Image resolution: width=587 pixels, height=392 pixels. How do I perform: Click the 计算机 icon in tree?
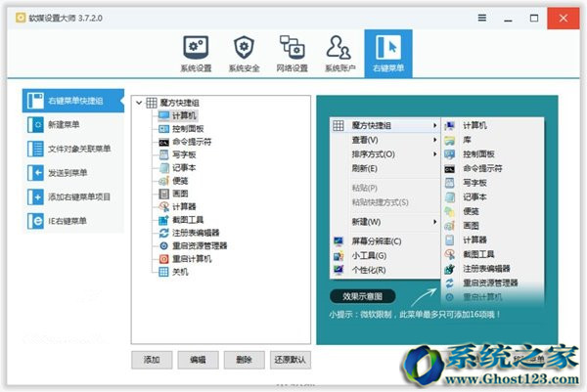163,115
